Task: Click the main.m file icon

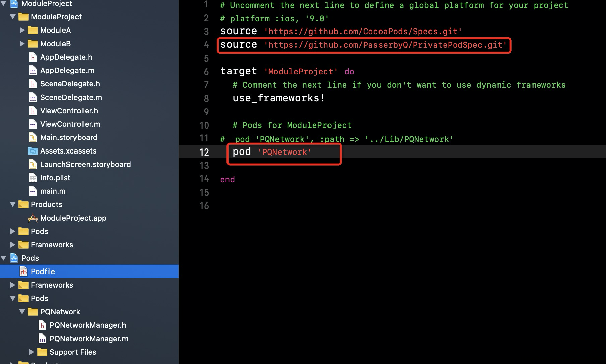Action: coord(33,191)
